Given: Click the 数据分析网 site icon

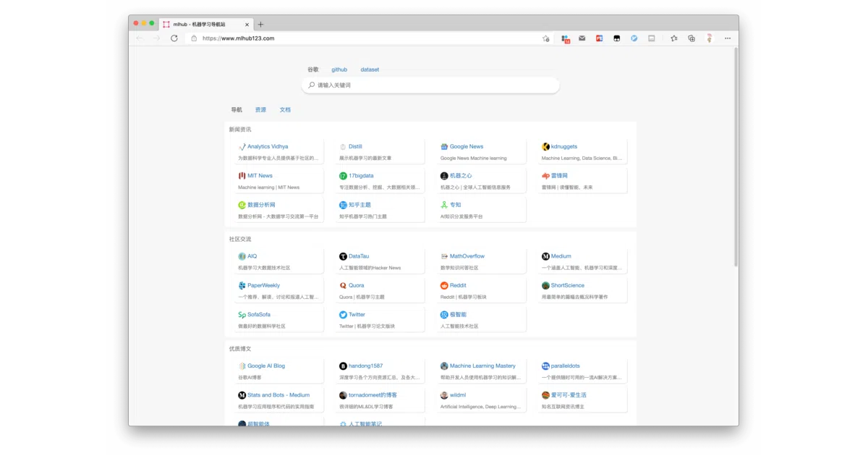Looking at the screenshot, I should click(242, 205).
